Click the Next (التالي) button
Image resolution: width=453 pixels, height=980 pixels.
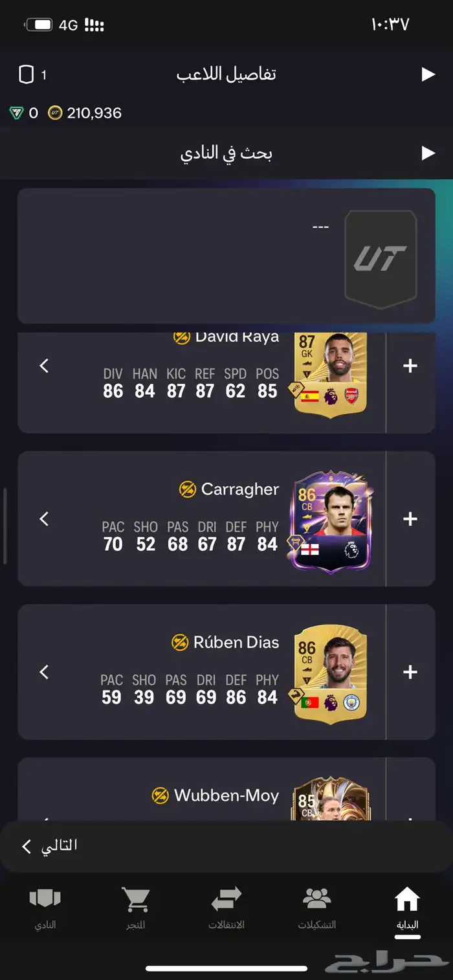(x=50, y=846)
